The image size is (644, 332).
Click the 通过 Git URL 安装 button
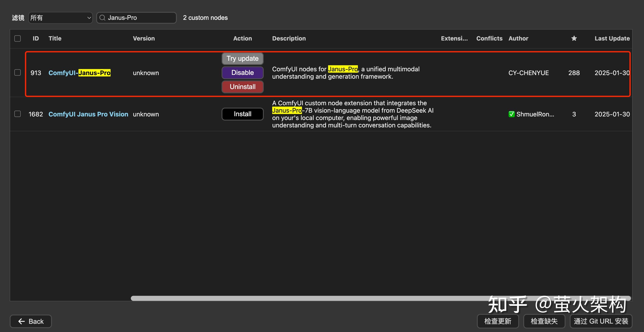point(601,321)
